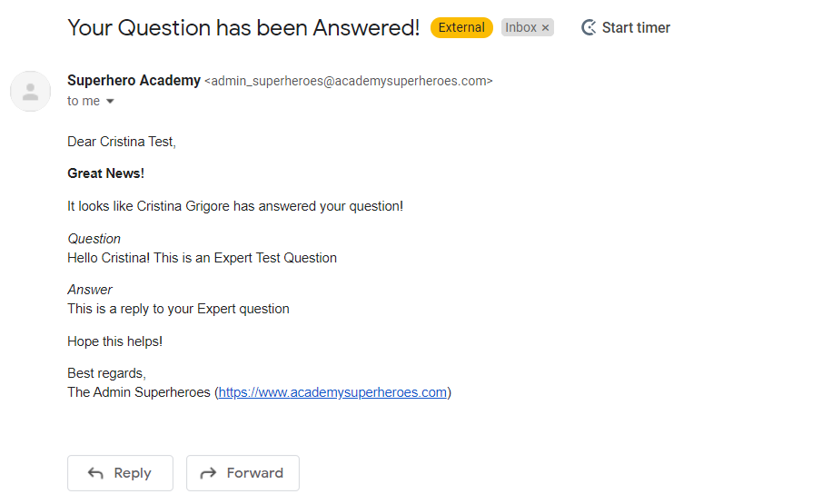This screenshot has height=504, width=822.
Task: Click the bold "Great News!" text
Action: [x=105, y=173]
